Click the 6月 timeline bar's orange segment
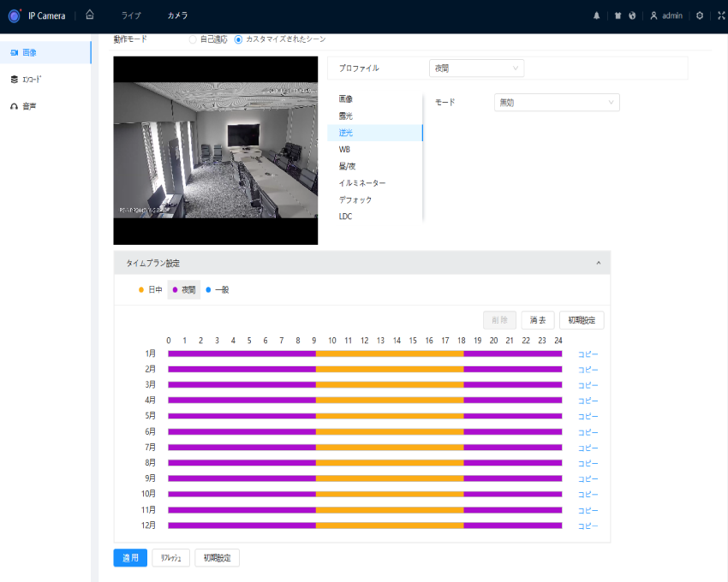 [390, 431]
